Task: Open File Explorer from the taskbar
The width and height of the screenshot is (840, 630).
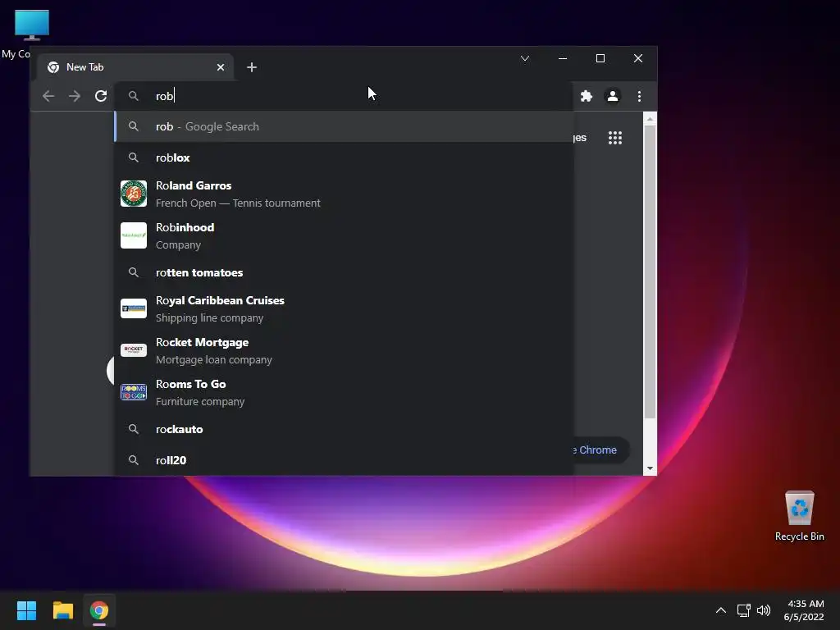Action: pyautogui.click(x=62, y=610)
